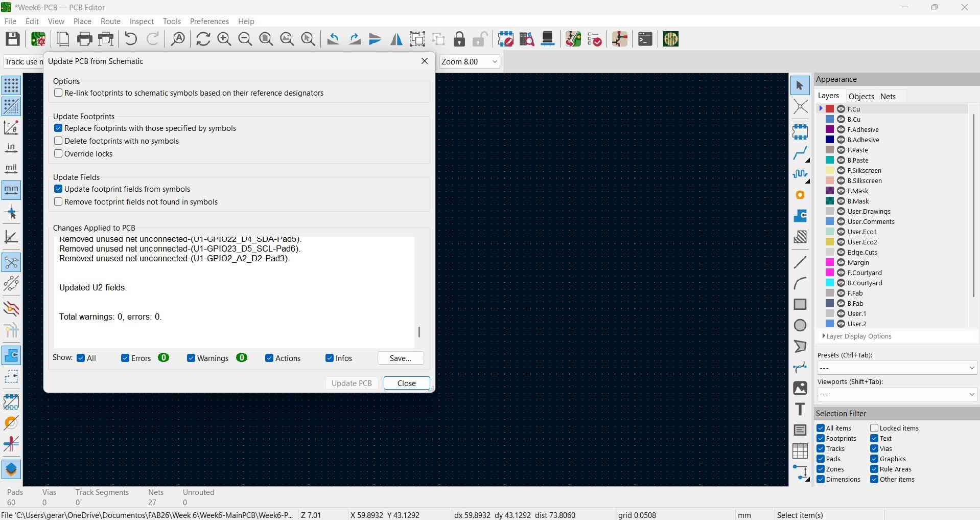Select the arrow selection tool

pos(800,85)
